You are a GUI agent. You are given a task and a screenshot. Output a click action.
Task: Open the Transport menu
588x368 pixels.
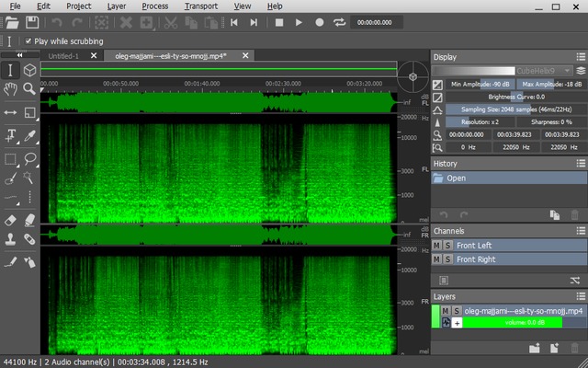click(x=200, y=6)
